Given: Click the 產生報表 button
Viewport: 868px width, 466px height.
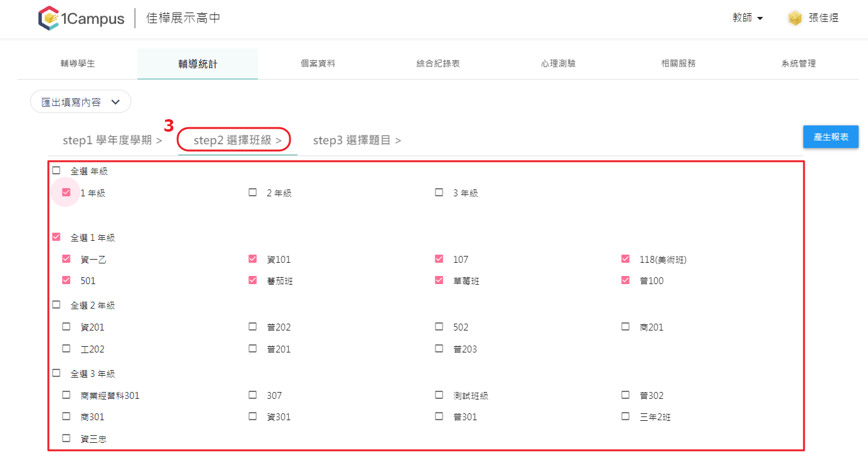Looking at the screenshot, I should [x=831, y=137].
